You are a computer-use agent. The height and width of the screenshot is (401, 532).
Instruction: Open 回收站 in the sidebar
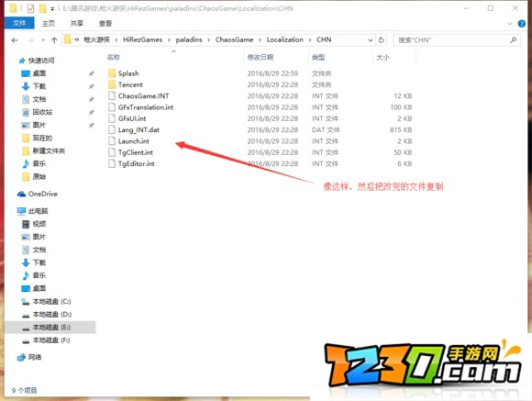click(x=42, y=112)
